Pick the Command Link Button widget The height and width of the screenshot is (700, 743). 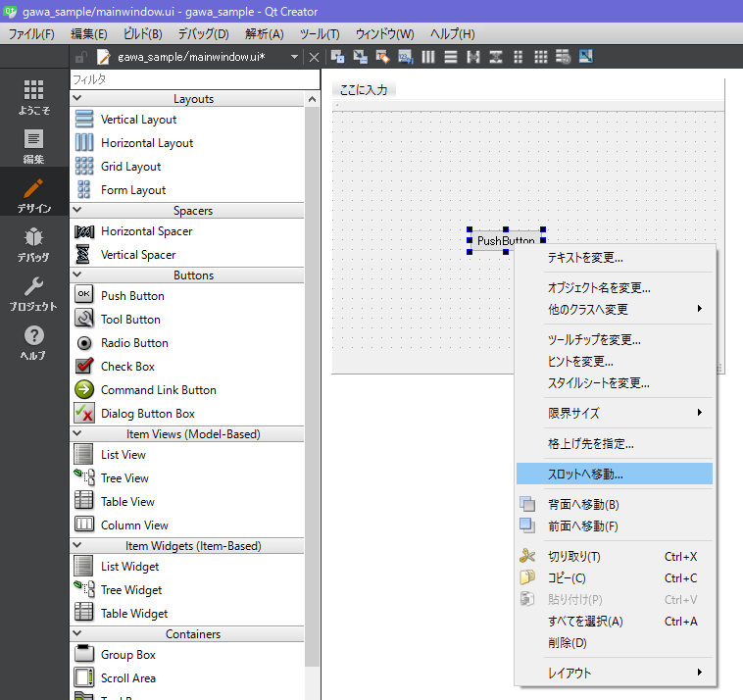(158, 390)
